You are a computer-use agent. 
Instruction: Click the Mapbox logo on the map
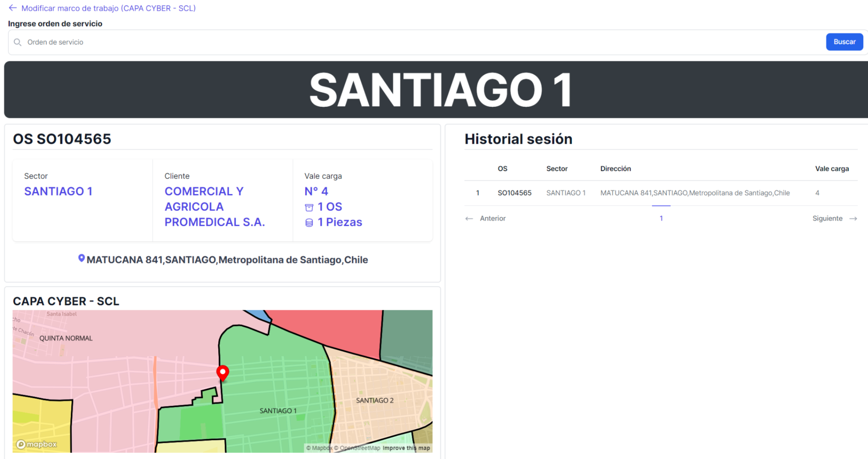37,444
